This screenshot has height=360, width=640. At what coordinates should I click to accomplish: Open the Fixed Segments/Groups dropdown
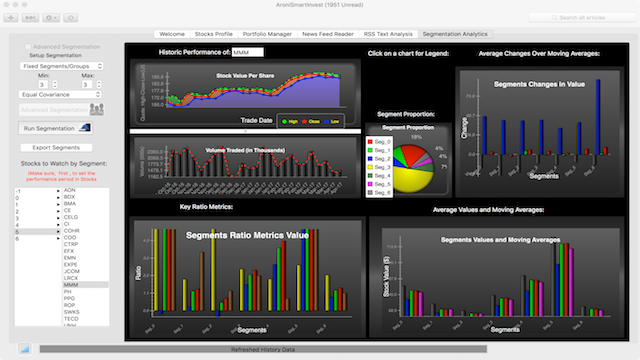(x=61, y=66)
